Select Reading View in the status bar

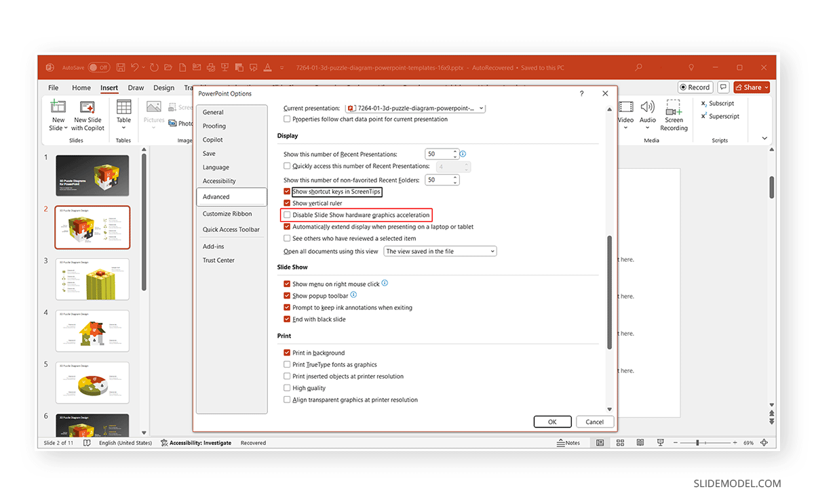tap(640, 442)
